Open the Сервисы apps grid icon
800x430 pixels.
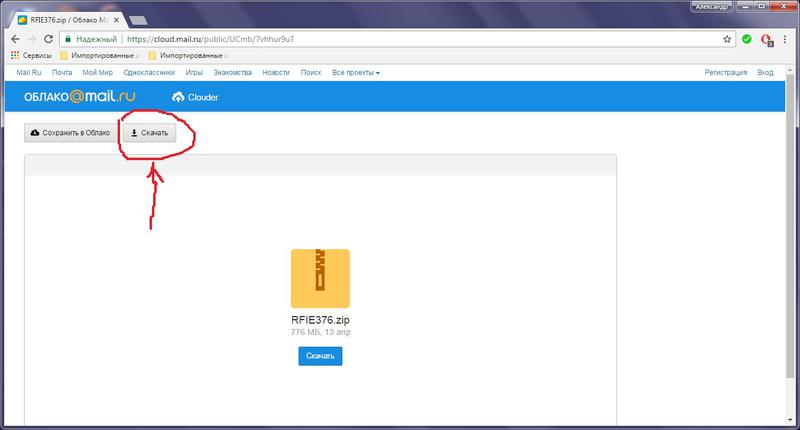15,55
